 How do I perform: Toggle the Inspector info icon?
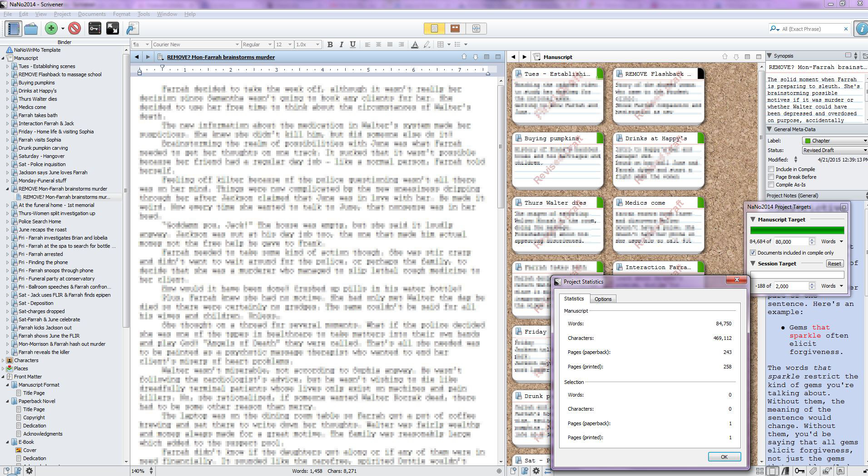[861, 29]
